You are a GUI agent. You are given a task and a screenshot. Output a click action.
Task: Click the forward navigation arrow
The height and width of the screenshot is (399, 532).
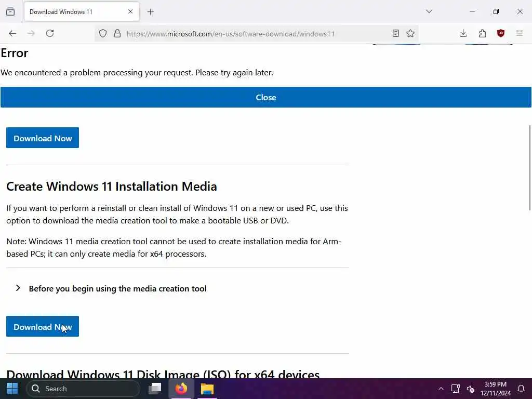point(31,33)
